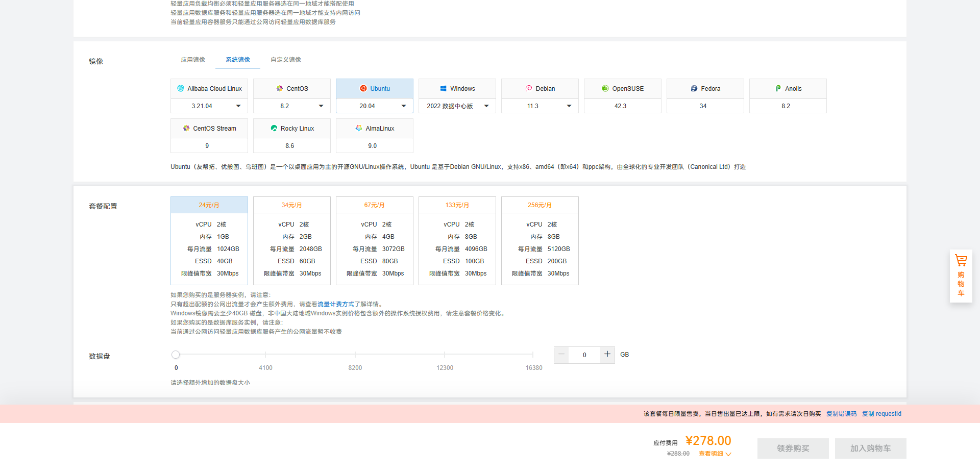Increase data disk size with the plus button
This screenshot has height=474, width=980.
[607, 354]
